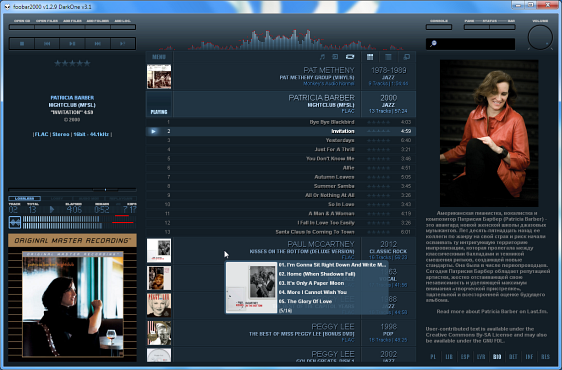
Task: Click the Add Location button
Action: [x=123, y=27]
